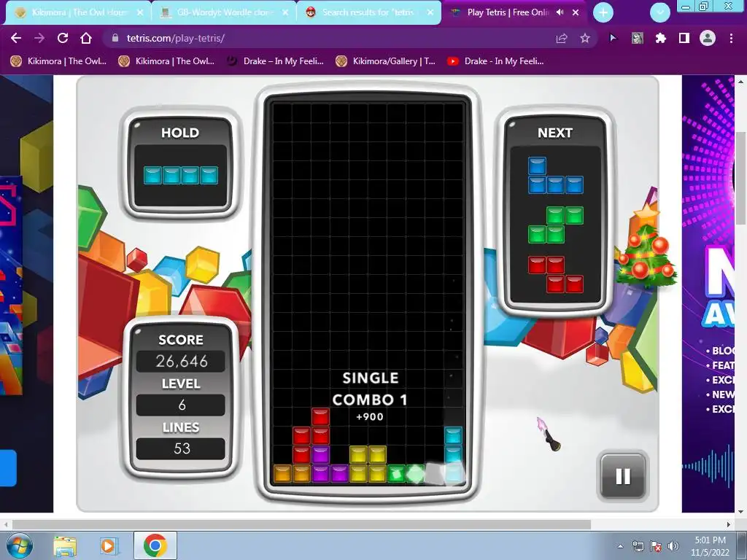The width and height of the screenshot is (747, 560).
Task: Click the horizontal page scrollbar
Action: tap(301, 524)
